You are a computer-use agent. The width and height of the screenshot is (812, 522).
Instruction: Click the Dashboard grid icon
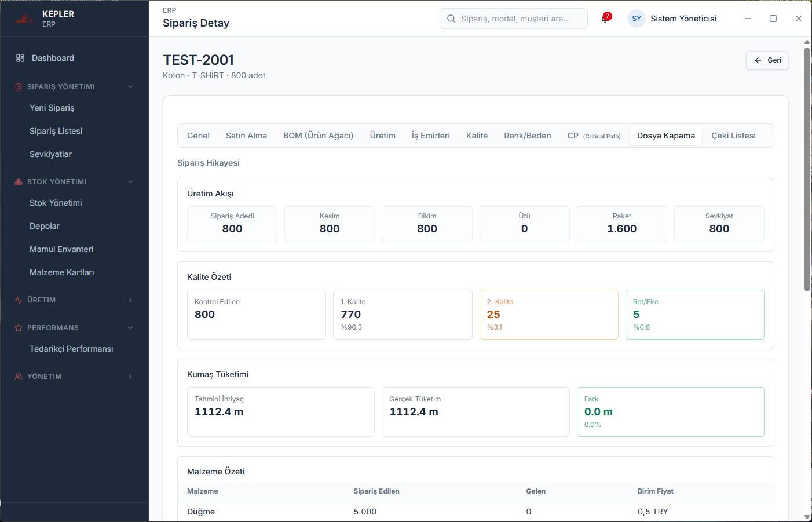coord(20,58)
